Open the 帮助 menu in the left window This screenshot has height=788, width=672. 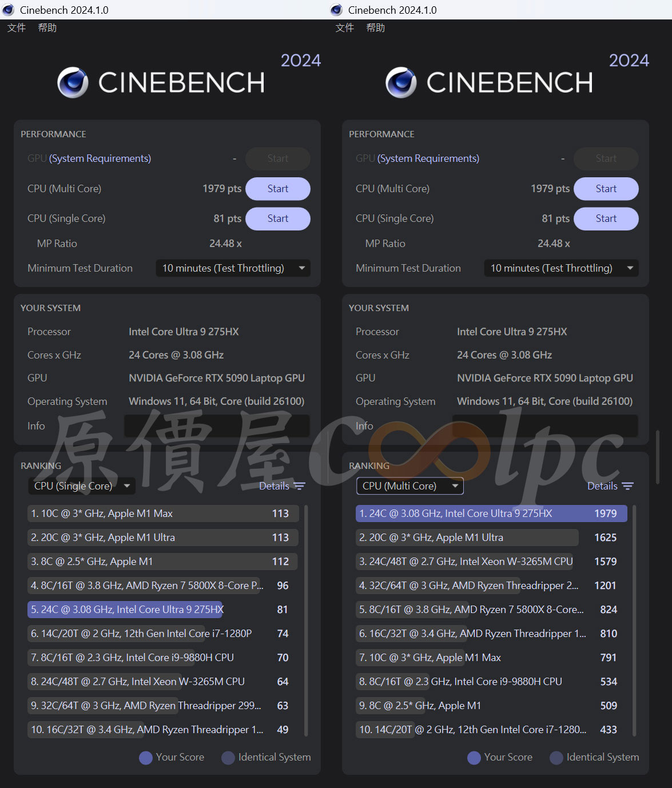tap(47, 27)
